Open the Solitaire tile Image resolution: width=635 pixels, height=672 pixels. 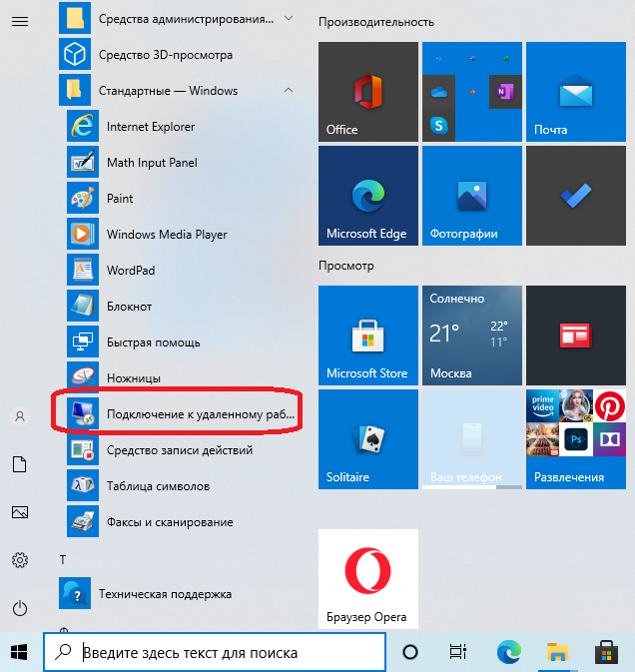(368, 439)
